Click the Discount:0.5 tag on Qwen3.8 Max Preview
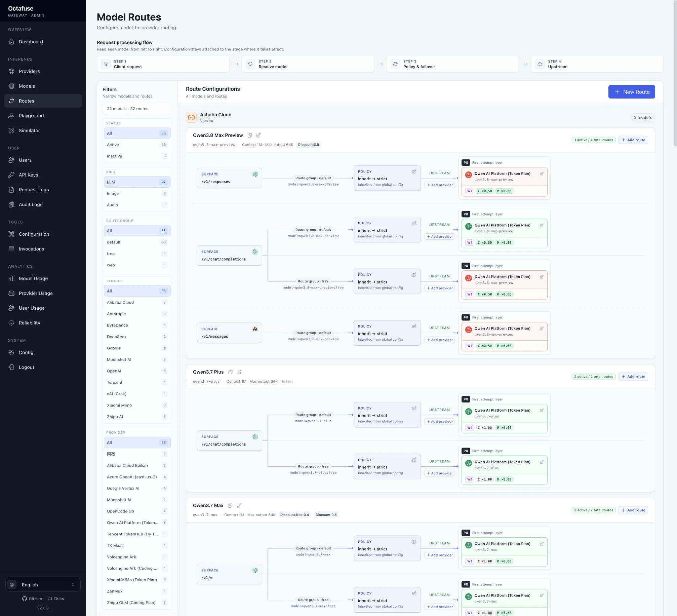This screenshot has width=677, height=616. [309, 145]
